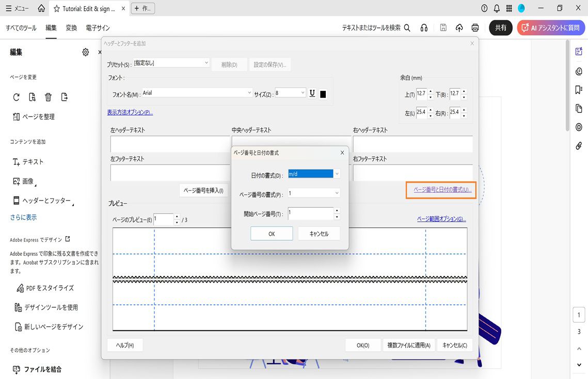Switch to the 変換 tab
The width and height of the screenshot is (588, 379).
[x=71, y=28]
